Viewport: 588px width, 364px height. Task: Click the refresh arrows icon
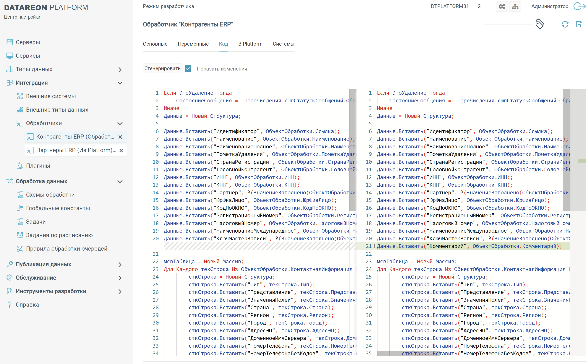pyautogui.click(x=565, y=24)
